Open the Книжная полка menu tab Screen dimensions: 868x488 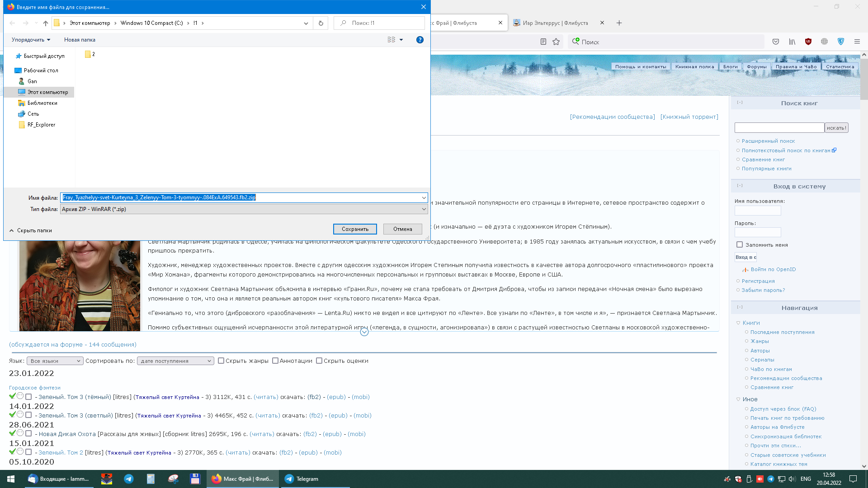695,66
